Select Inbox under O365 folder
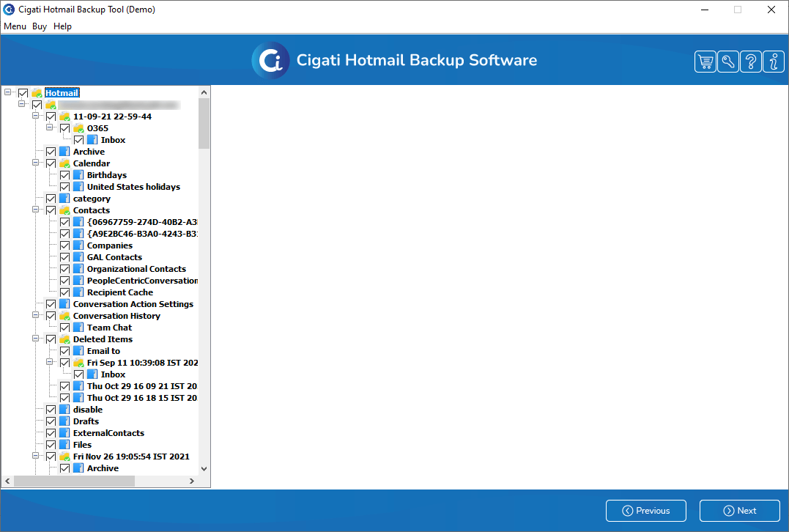Viewport: 789px width, 532px height. click(x=114, y=140)
